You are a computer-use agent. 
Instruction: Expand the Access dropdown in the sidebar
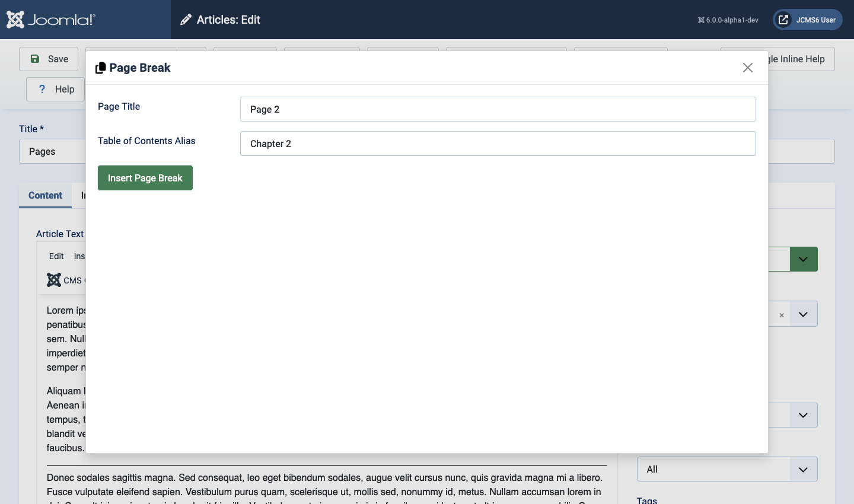click(804, 415)
